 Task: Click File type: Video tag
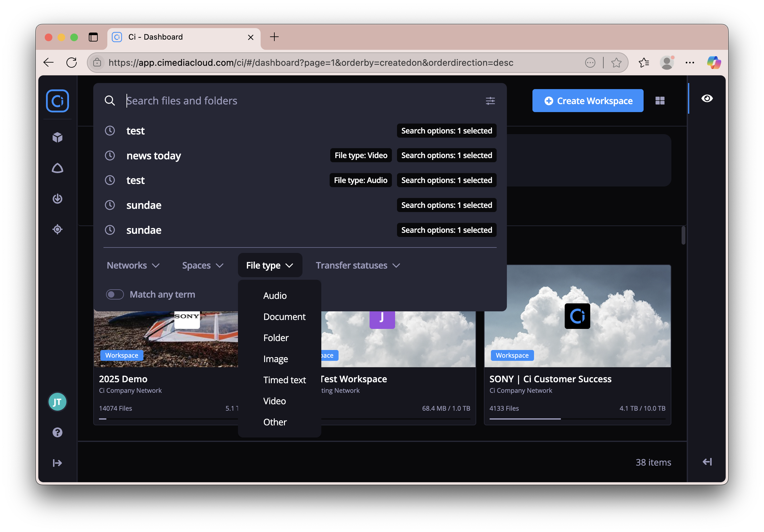[361, 156]
